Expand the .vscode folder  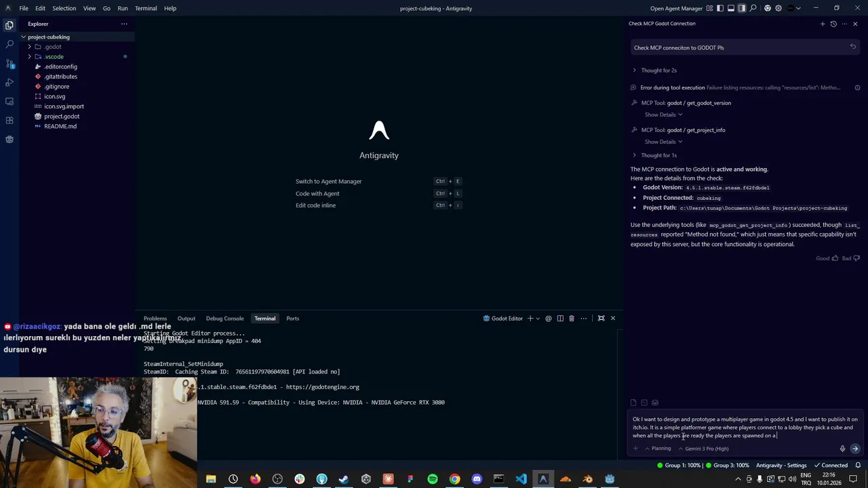point(30,57)
